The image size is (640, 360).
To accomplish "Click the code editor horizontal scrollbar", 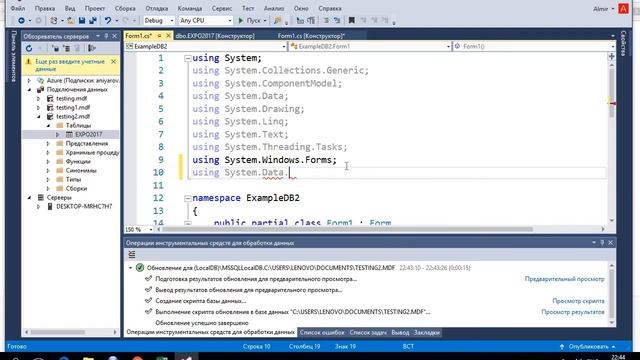I will point(347,229).
